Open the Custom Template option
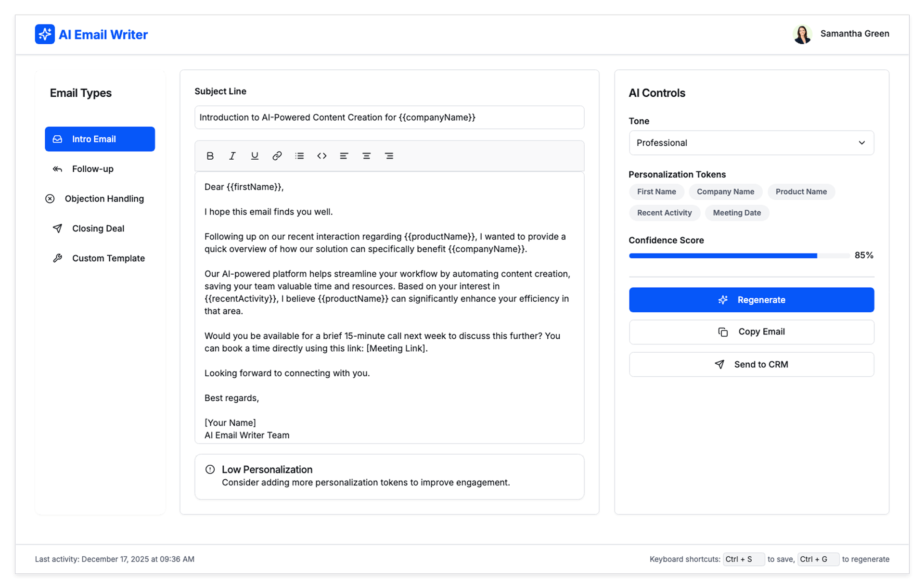This screenshot has height=587, width=924. click(108, 258)
